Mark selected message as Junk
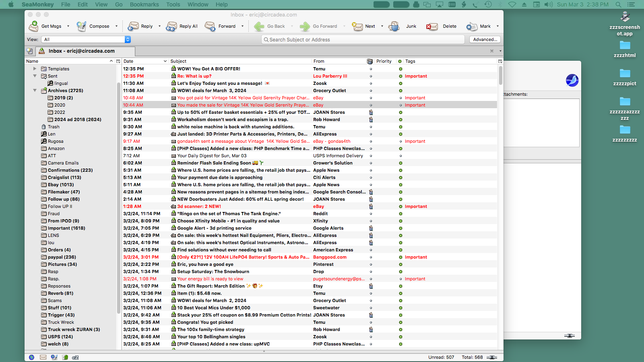 point(394,26)
